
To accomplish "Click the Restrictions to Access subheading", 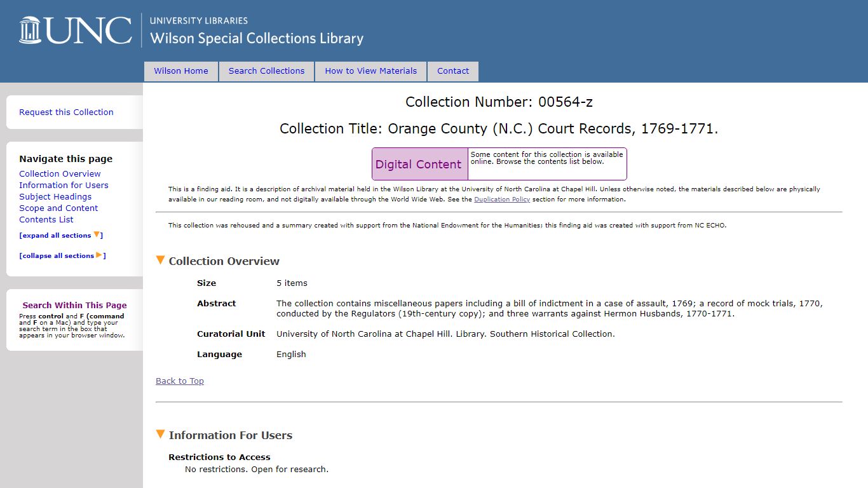I will click(x=219, y=457).
